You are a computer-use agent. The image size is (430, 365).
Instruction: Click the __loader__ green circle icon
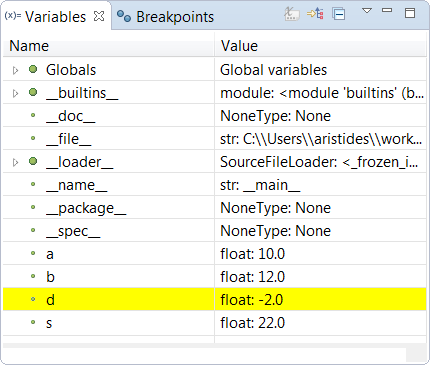33,161
